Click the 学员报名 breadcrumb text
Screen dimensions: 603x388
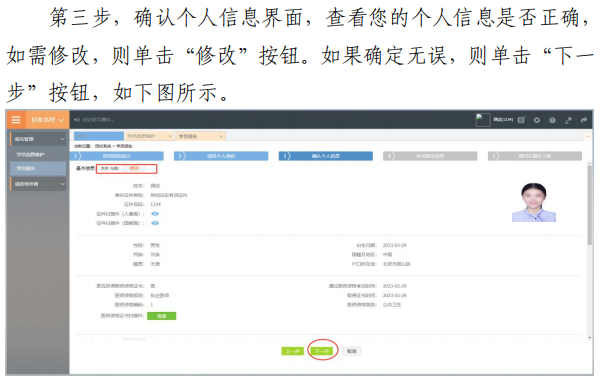[x=124, y=146]
